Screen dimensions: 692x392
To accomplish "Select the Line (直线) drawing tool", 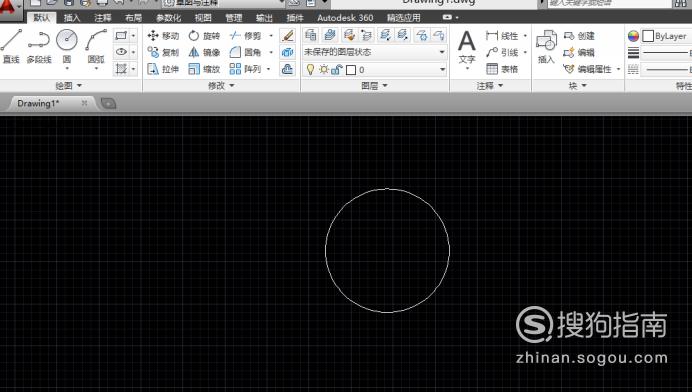I will coord(11,46).
